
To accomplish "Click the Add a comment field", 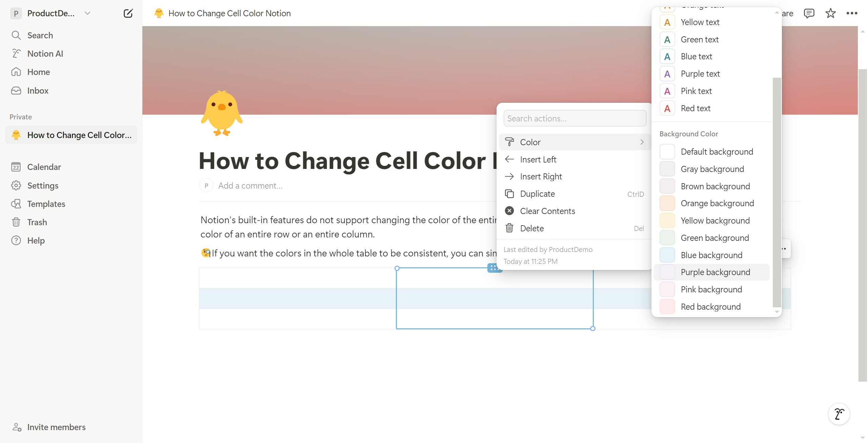I will 250,186.
